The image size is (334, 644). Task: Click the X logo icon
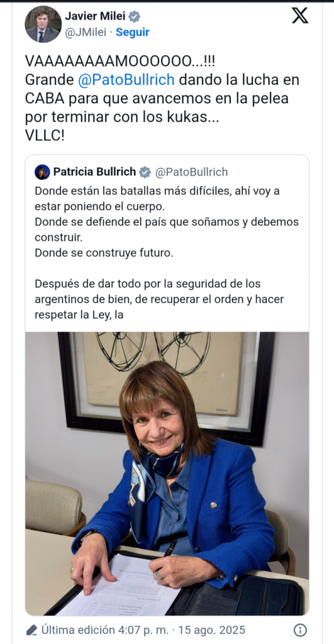pyautogui.click(x=300, y=16)
